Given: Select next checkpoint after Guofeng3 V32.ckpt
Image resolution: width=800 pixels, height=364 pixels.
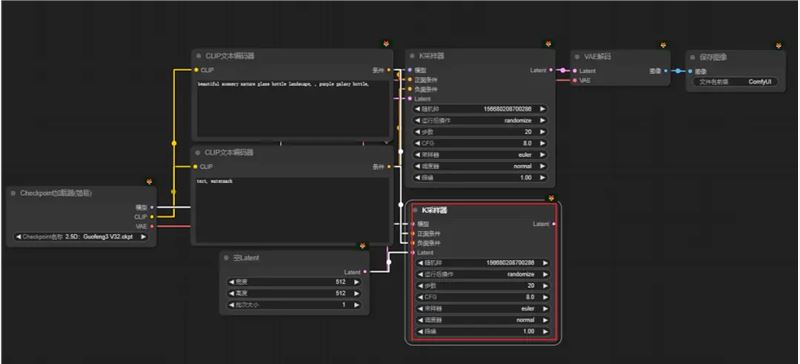Looking at the screenshot, I should tap(143, 237).
